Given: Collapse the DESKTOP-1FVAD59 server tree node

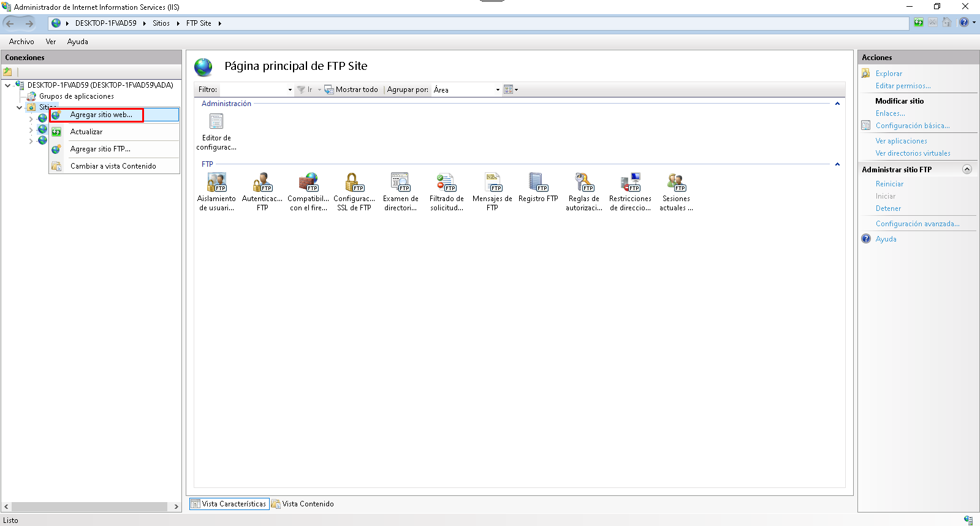Looking at the screenshot, I should (x=7, y=85).
